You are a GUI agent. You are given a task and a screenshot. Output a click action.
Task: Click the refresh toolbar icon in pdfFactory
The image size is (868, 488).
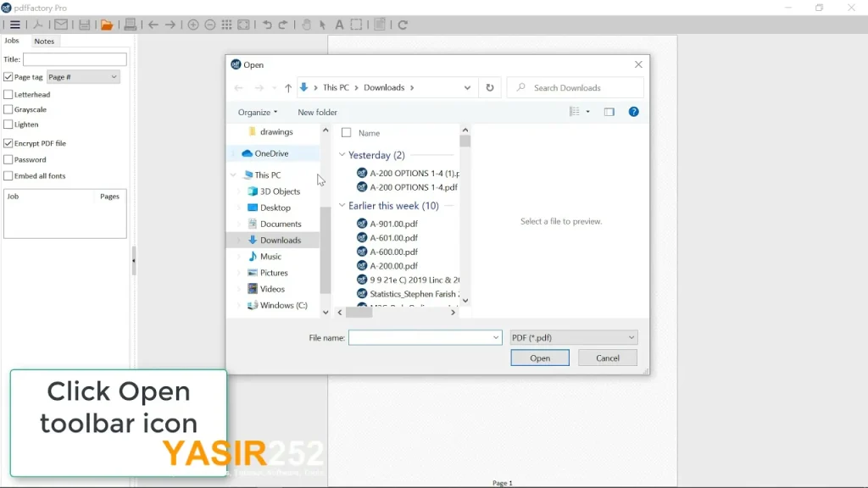(x=403, y=25)
